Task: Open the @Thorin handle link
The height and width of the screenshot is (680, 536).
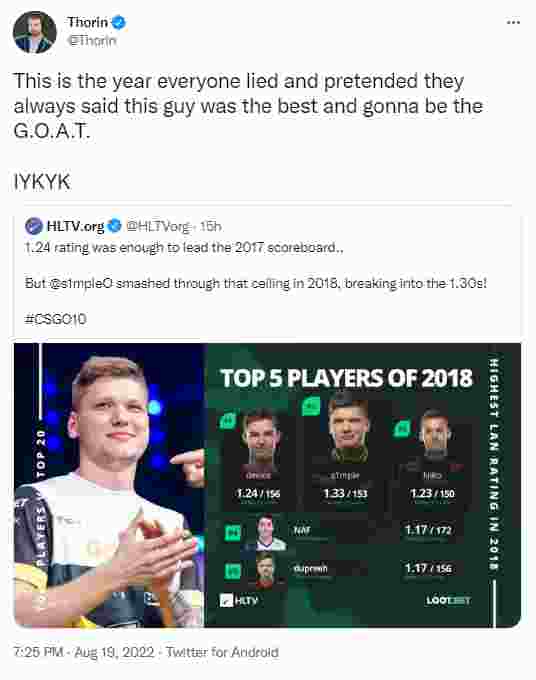Action: point(92,41)
